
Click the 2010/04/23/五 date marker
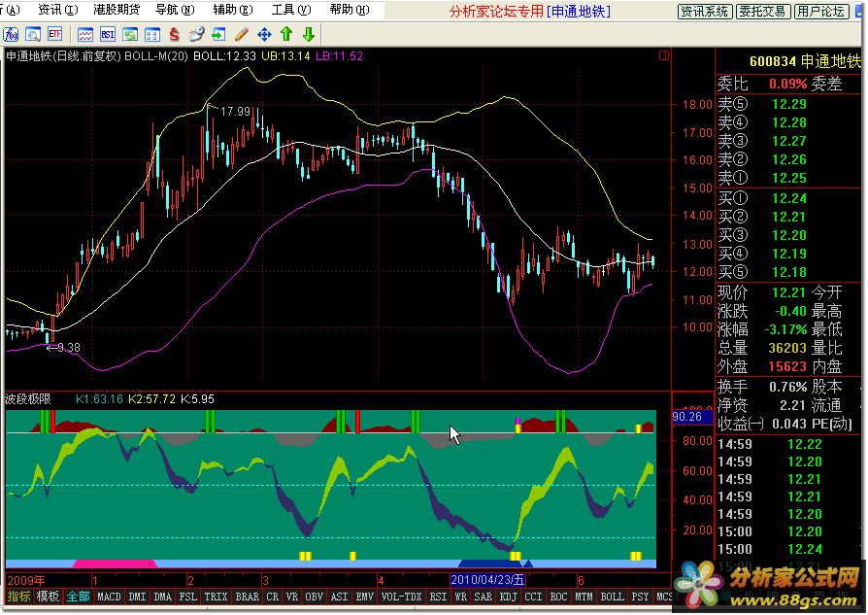click(x=487, y=580)
